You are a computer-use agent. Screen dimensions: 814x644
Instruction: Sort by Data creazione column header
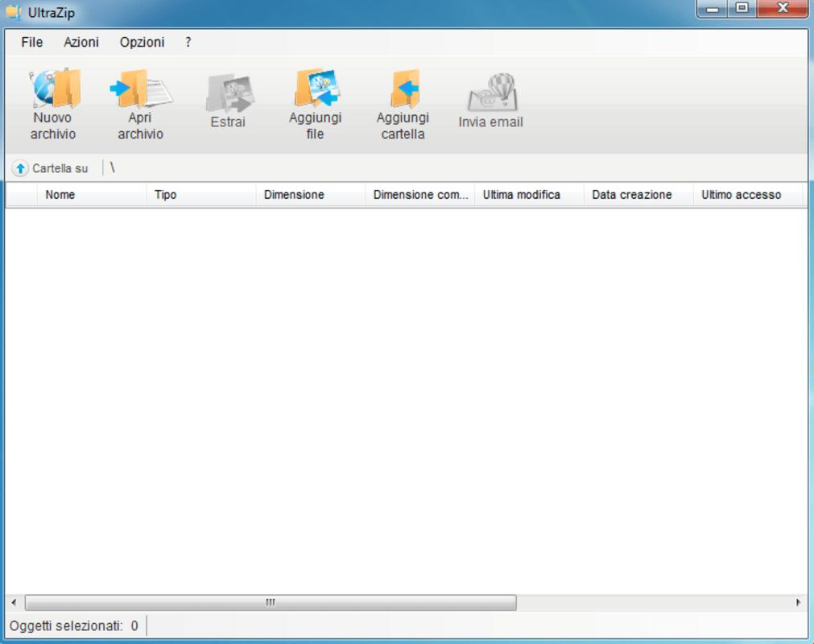point(639,195)
